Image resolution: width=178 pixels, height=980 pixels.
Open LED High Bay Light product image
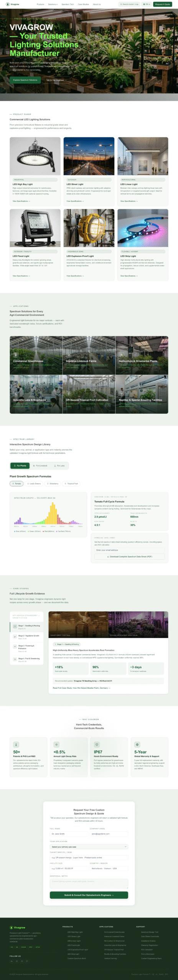pyautogui.click(x=35, y=156)
